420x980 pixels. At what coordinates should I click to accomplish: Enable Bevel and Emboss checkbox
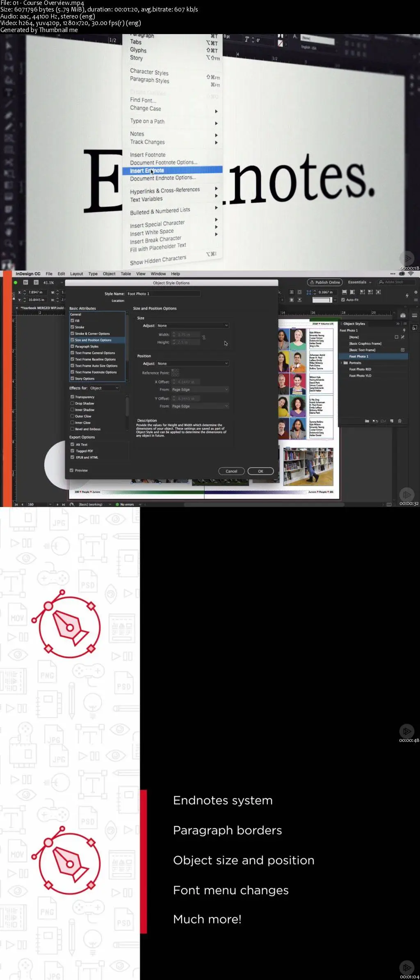point(72,429)
